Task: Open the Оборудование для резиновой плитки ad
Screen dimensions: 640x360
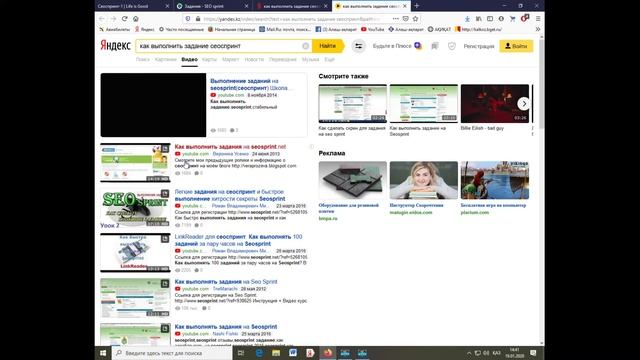Action: 353,180
